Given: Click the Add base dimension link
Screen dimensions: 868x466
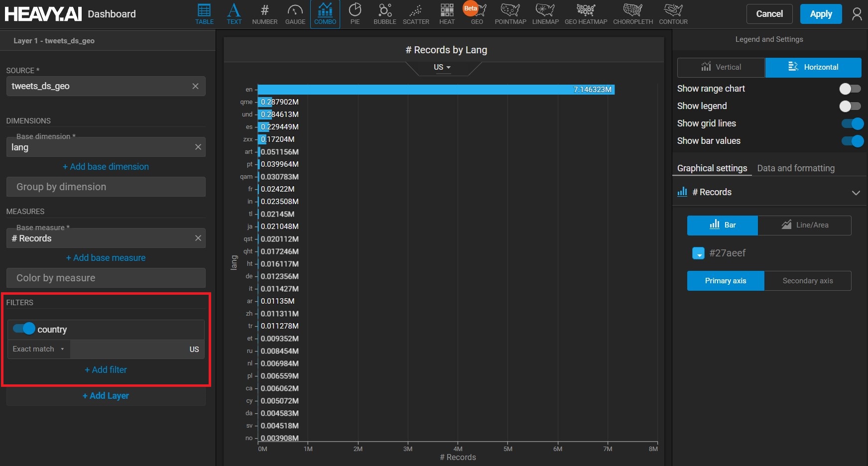Looking at the screenshot, I should click(x=106, y=167).
